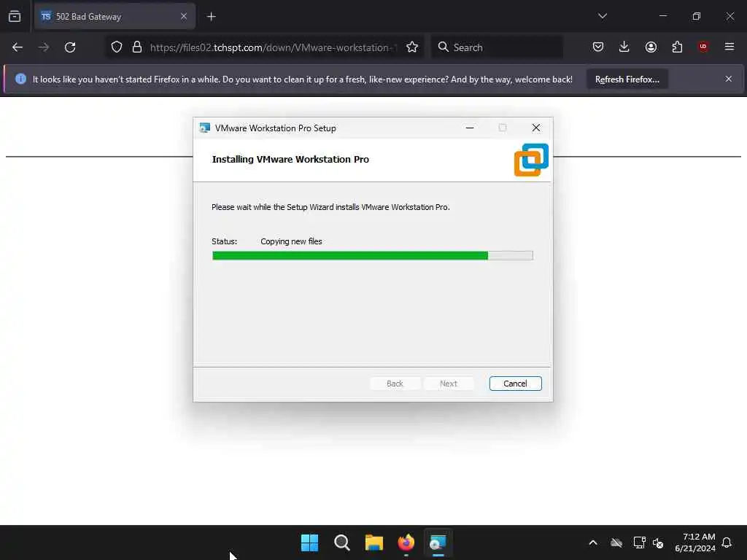Expand the list all tabs chevron
The image size is (747, 560).
[603, 16]
